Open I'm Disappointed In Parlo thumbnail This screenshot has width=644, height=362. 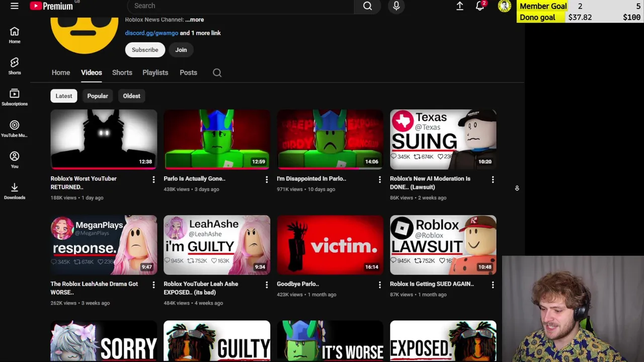point(330,139)
